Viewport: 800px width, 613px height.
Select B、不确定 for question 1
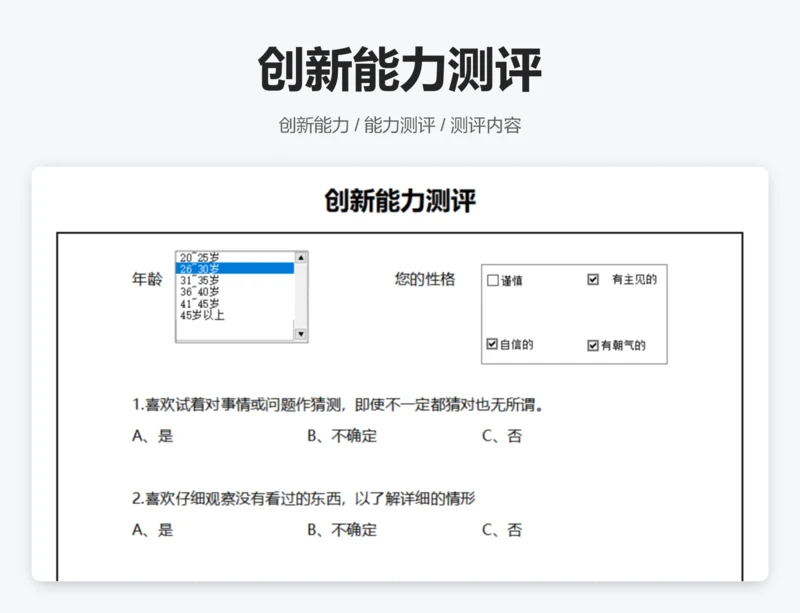point(341,436)
